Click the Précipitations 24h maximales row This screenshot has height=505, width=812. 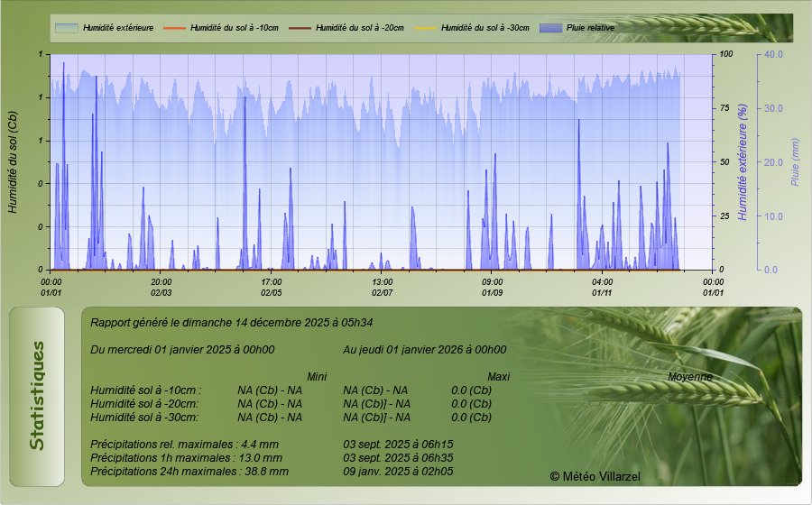pos(189,471)
